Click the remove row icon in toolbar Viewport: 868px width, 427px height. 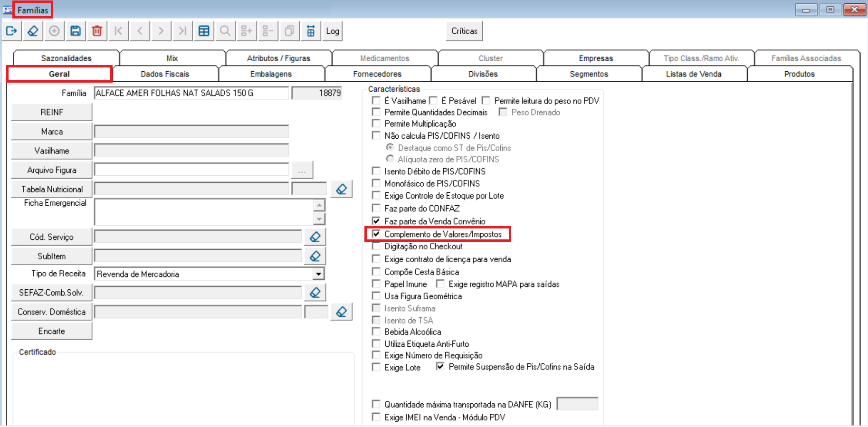pyautogui.click(x=268, y=31)
